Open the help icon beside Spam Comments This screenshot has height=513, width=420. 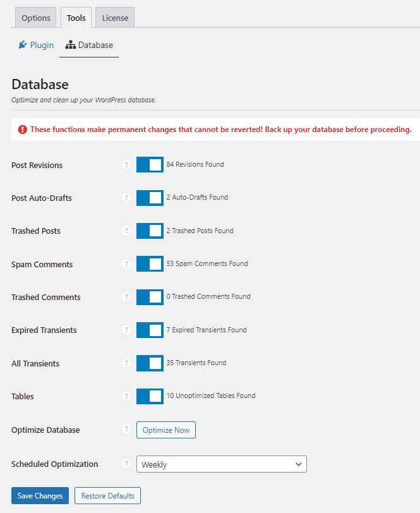pyautogui.click(x=126, y=264)
